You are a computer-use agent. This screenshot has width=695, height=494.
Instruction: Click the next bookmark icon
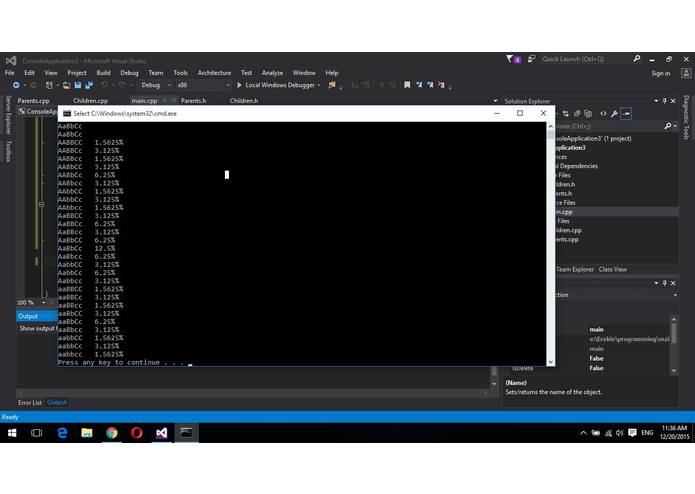click(430, 85)
